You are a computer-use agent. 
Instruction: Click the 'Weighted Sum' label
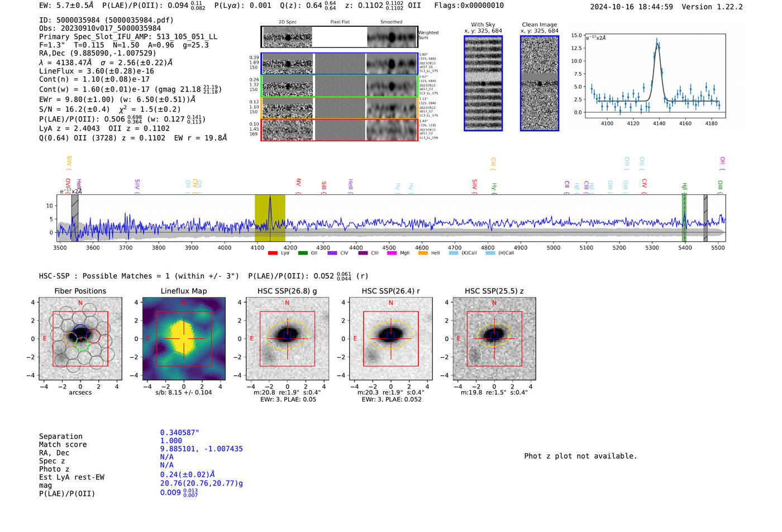click(x=428, y=35)
